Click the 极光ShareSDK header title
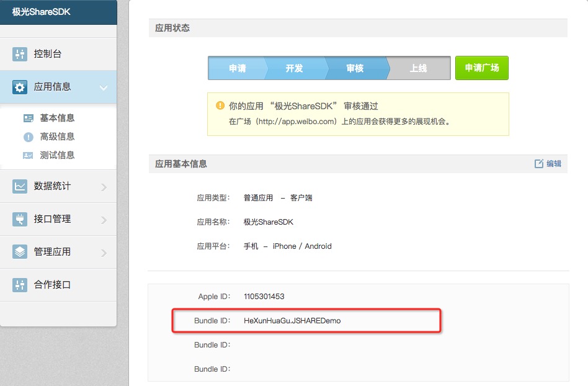Screen dimensions: 588x386 point(42,12)
